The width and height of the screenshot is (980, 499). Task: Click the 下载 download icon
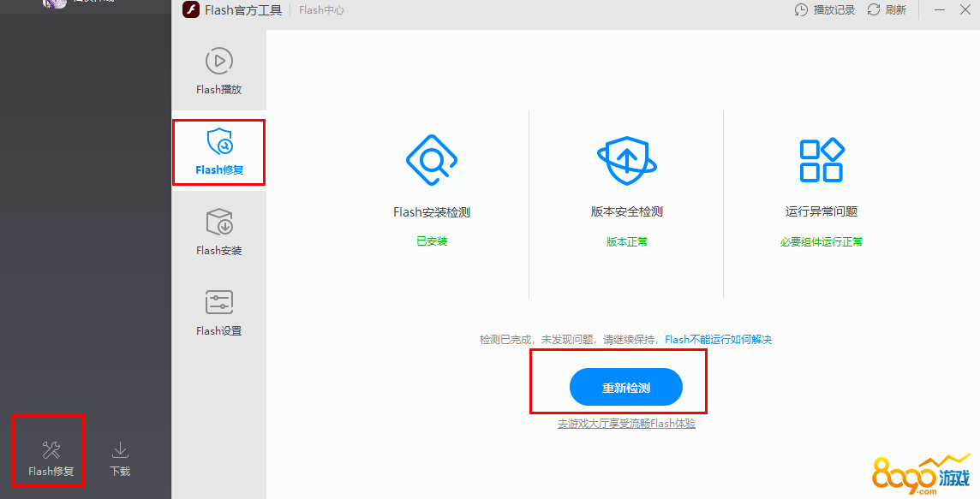(x=120, y=451)
